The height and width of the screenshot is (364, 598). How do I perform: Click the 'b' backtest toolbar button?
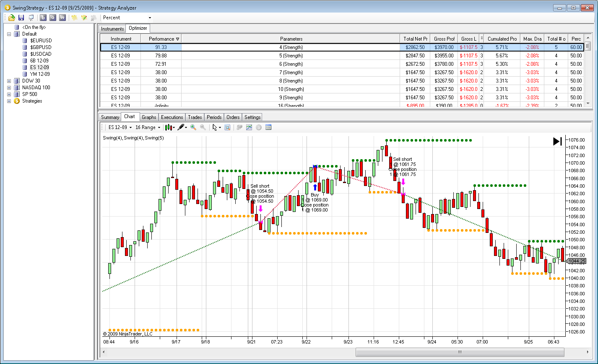[x=43, y=18]
